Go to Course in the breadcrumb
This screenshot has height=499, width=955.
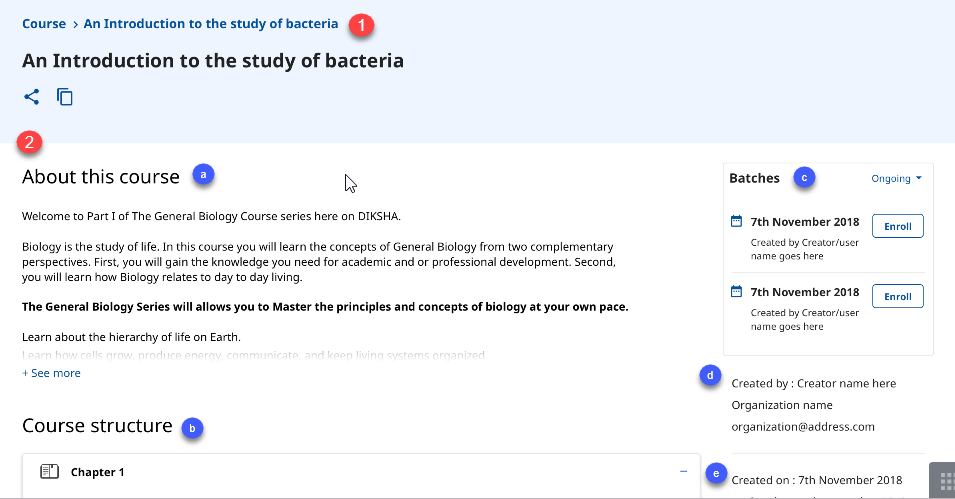(44, 23)
